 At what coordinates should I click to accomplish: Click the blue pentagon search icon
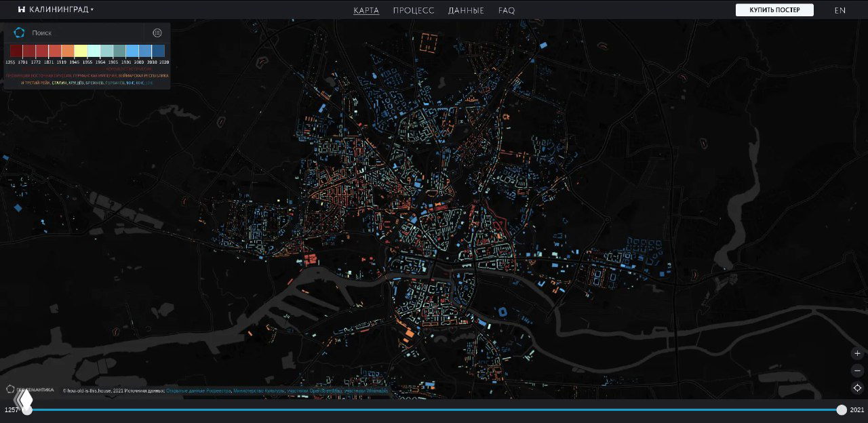tap(19, 33)
